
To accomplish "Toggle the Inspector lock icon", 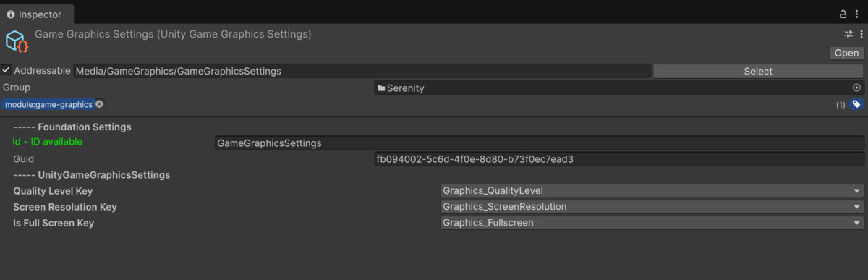I will point(843,14).
